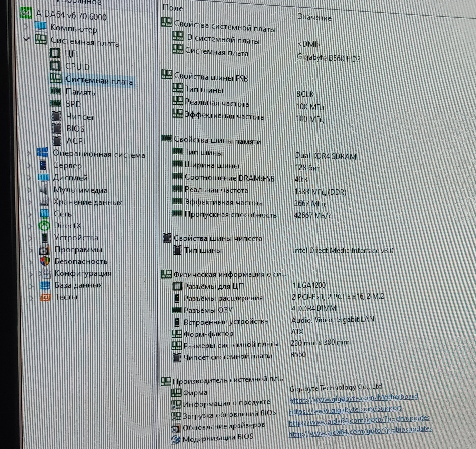Collapse the Системная плата tree node

tap(26, 39)
